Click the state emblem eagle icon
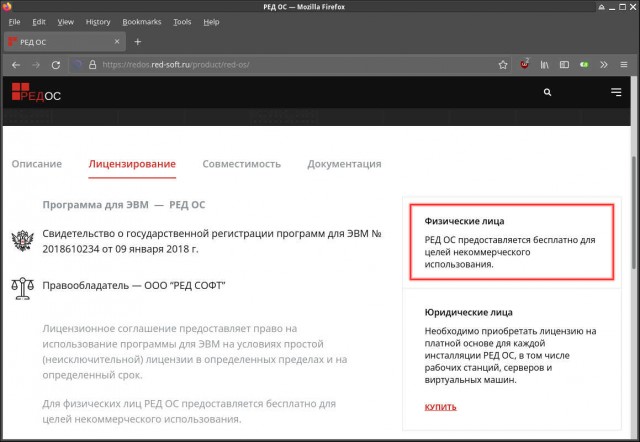The height and width of the screenshot is (442, 640). [22, 240]
